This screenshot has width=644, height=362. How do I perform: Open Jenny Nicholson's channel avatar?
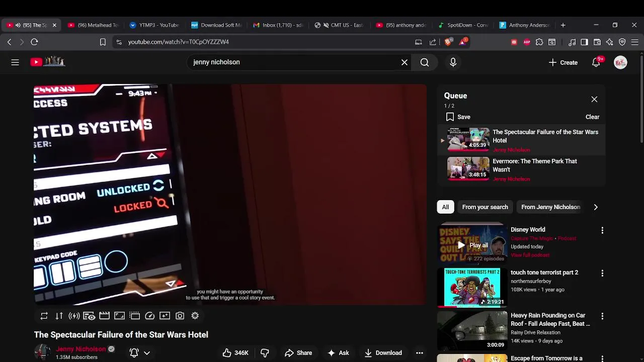[42, 352]
